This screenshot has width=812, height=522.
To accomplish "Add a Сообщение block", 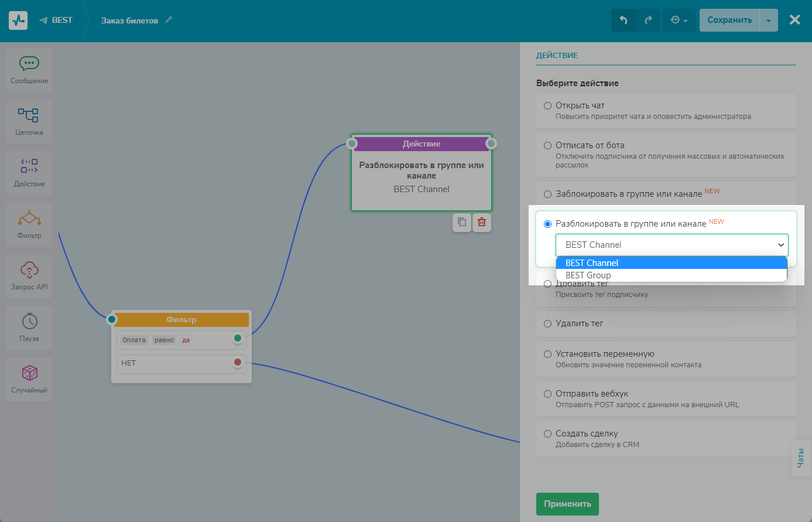I will pos(29,70).
